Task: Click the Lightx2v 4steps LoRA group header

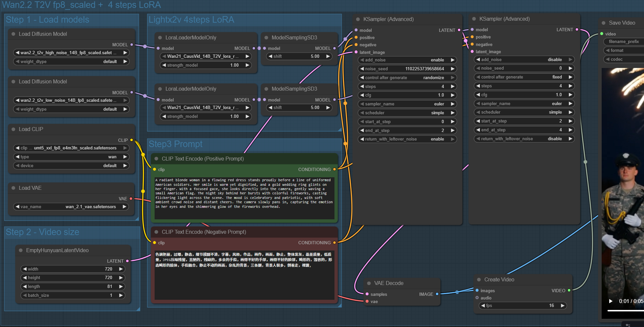Action: tap(191, 20)
